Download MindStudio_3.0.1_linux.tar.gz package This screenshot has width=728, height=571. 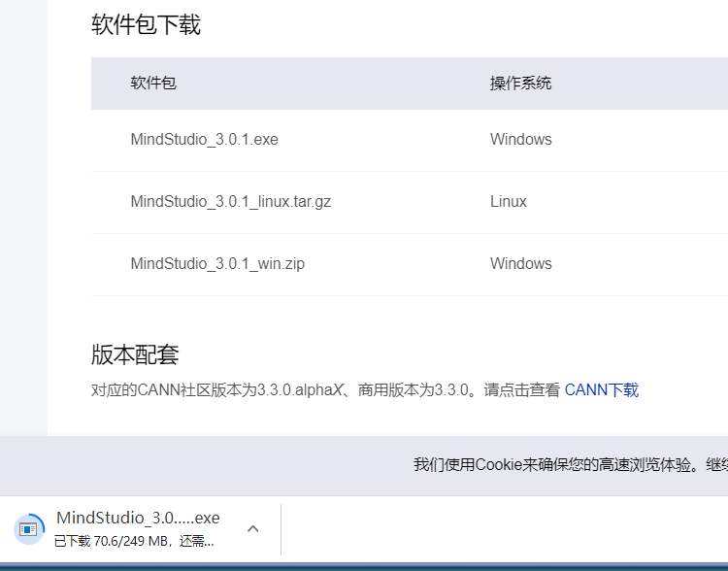click(x=231, y=202)
